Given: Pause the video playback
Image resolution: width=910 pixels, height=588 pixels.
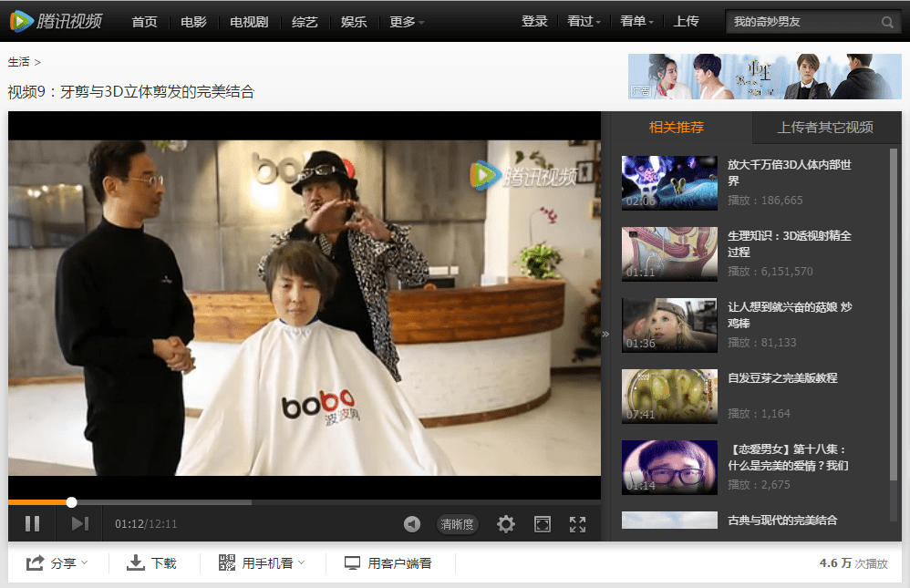Looking at the screenshot, I should coord(33,523).
